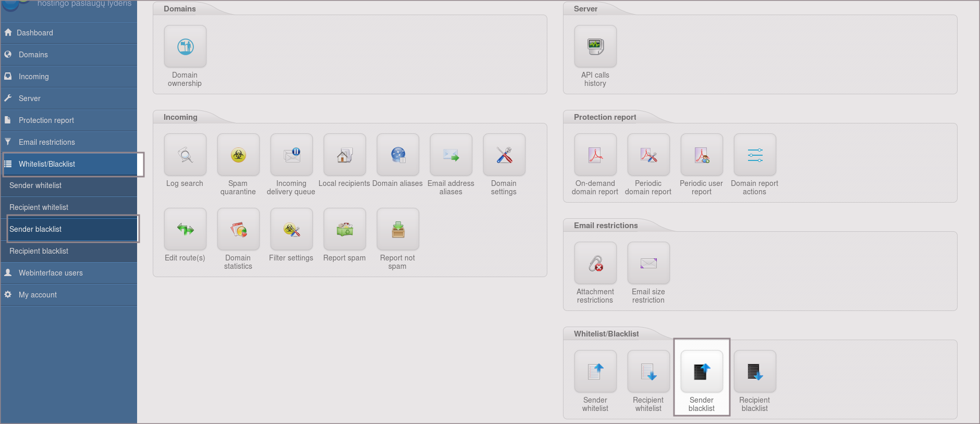Expand the Incoming sidebar menu
The height and width of the screenshot is (424, 980).
[34, 77]
